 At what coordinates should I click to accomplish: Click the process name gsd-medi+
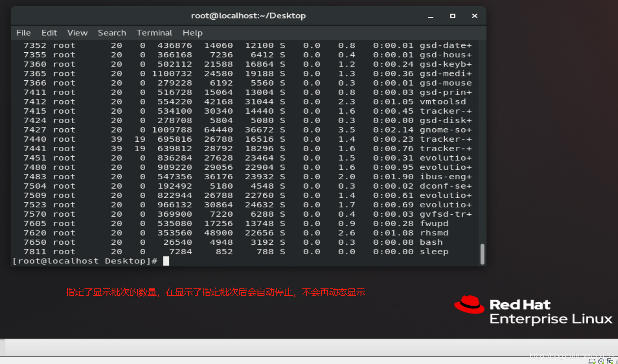pyautogui.click(x=446, y=73)
